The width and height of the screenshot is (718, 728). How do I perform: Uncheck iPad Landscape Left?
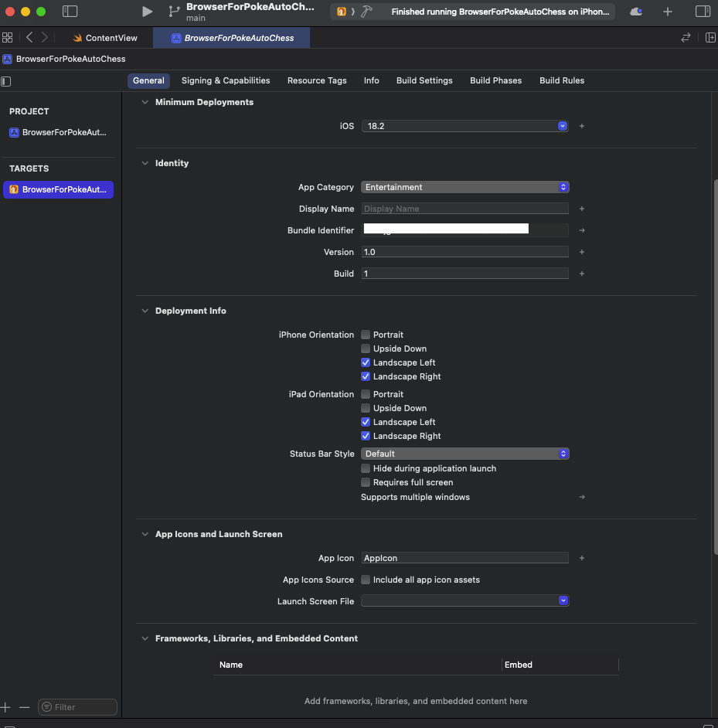[x=366, y=422]
